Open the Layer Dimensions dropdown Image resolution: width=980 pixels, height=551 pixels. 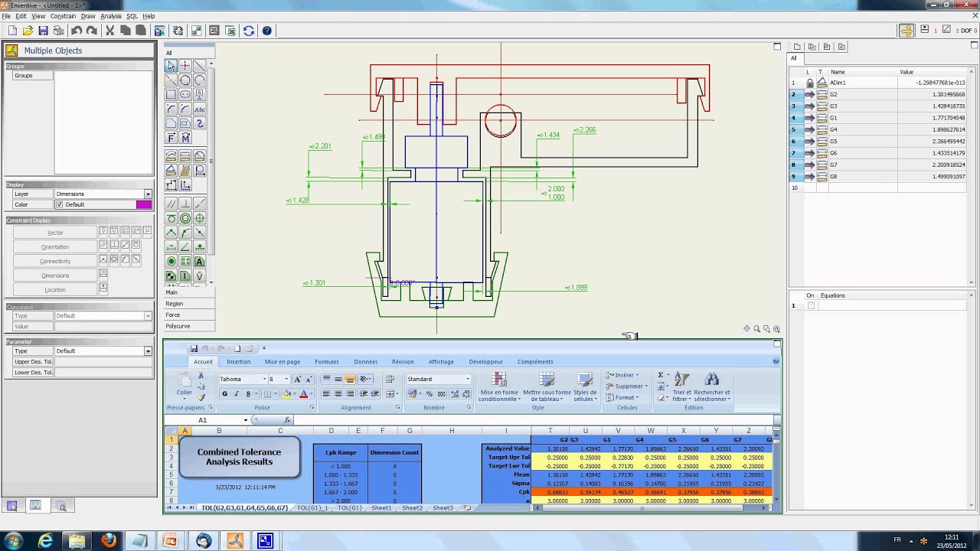point(148,194)
